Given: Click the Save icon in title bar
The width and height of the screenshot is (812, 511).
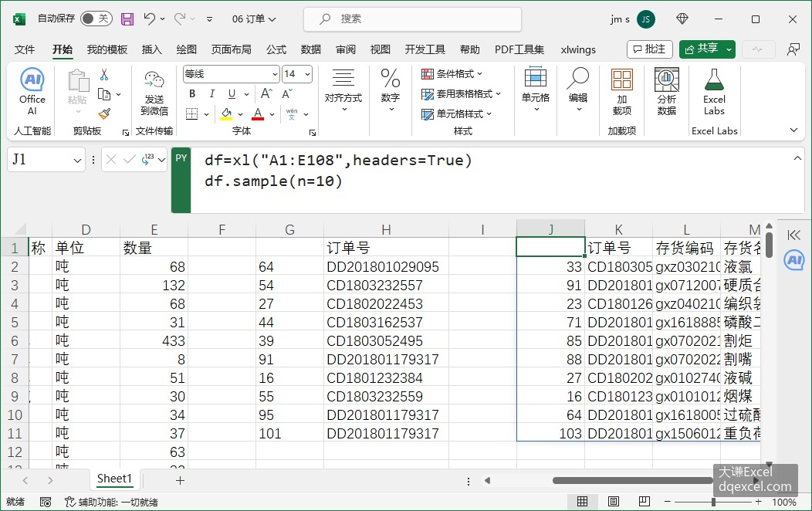Looking at the screenshot, I should [x=127, y=19].
